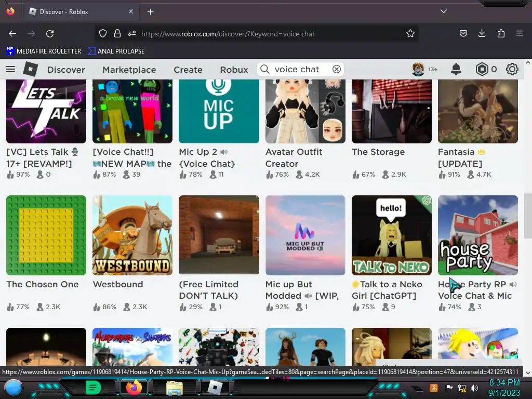Open (Free Limited DON'T TALK) game title
The width and height of the screenshot is (532, 399).
coord(209,290)
